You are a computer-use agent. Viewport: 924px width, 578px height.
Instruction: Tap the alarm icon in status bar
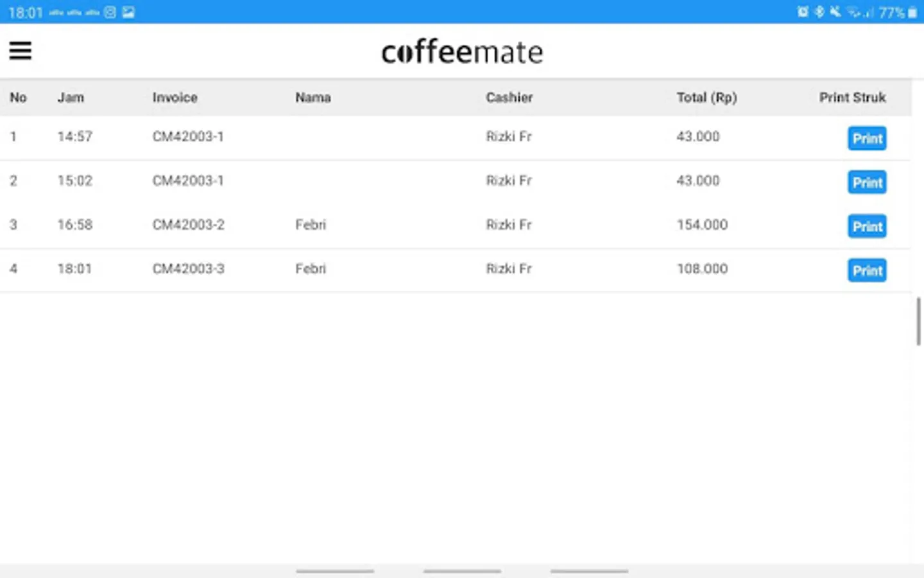(803, 12)
